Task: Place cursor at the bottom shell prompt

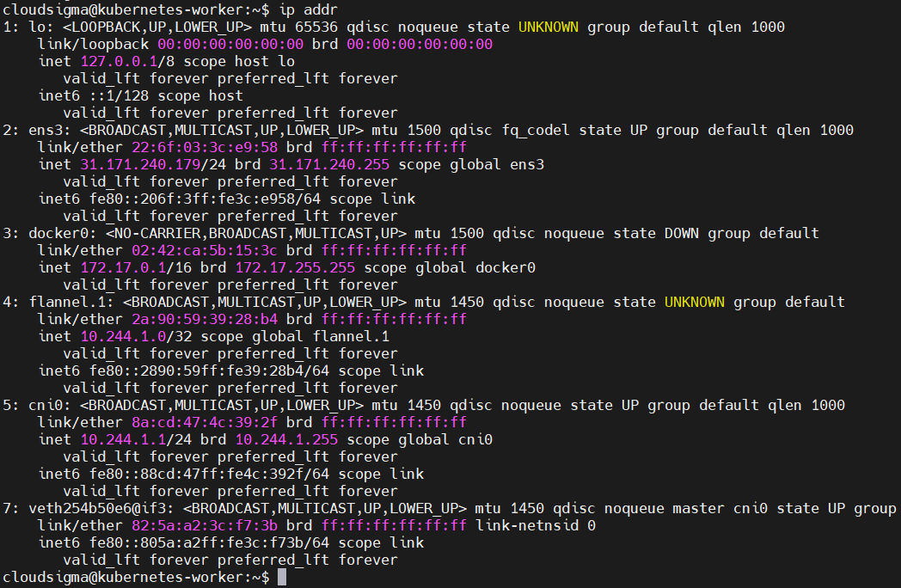Action: pyautogui.click(x=282, y=578)
